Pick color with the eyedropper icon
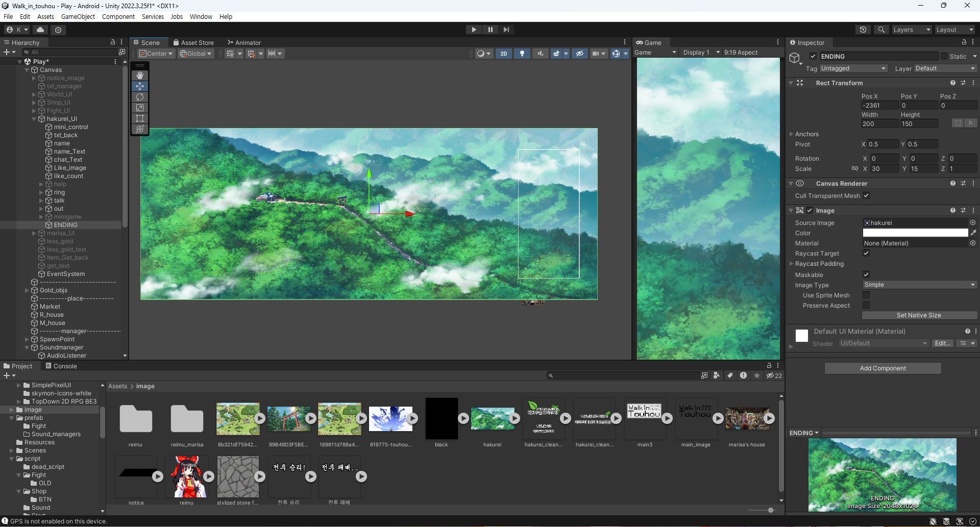This screenshot has height=527, width=980. (x=973, y=233)
